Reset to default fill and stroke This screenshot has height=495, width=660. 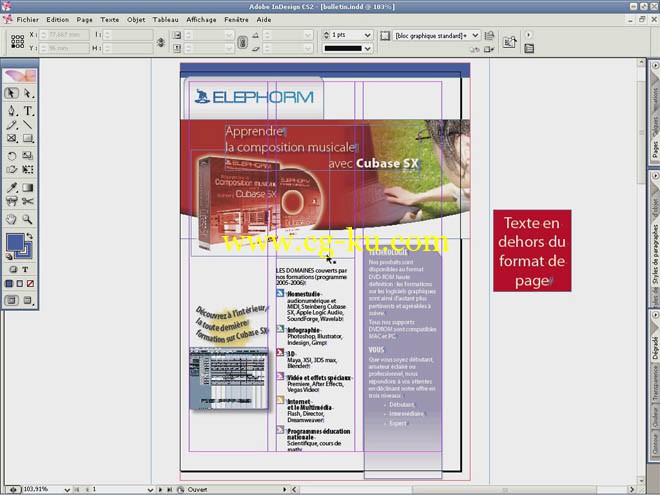pyautogui.click(x=9, y=256)
